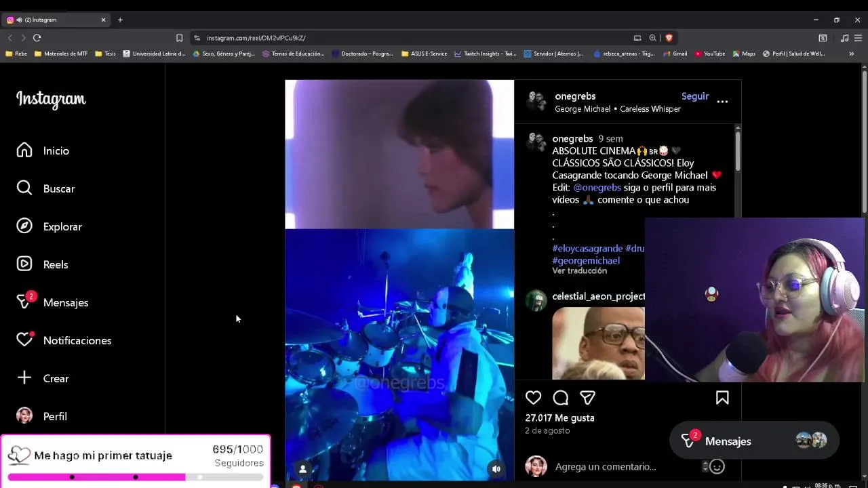Open emoji picker in comment box
This screenshot has width=868, height=488.
[x=717, y=466]
